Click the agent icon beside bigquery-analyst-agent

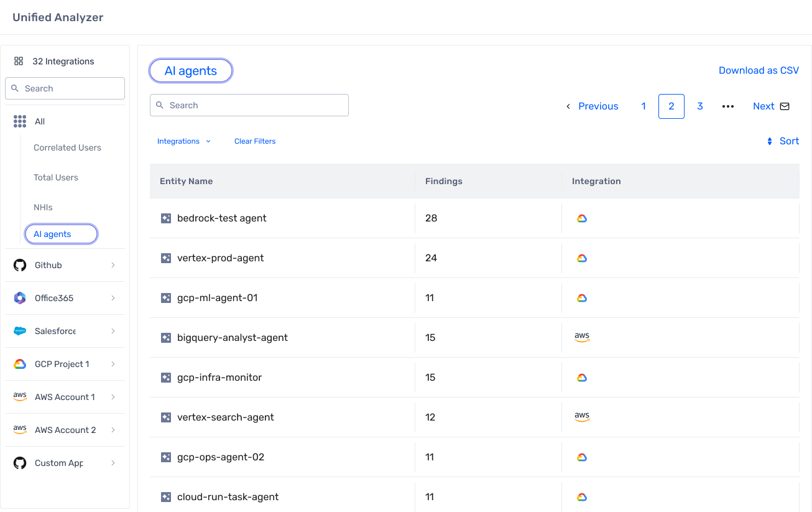[166, 338]
